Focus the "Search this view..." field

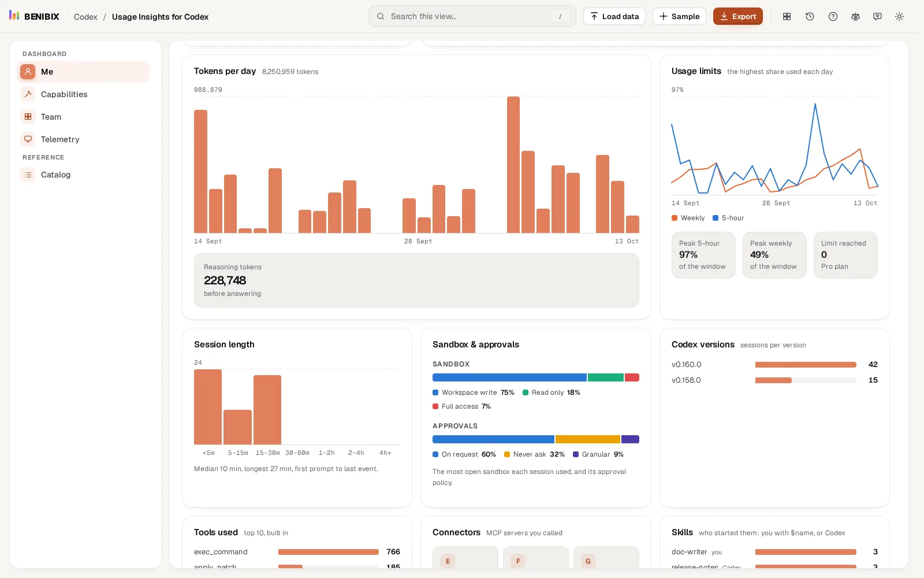(x=472, y=16)
